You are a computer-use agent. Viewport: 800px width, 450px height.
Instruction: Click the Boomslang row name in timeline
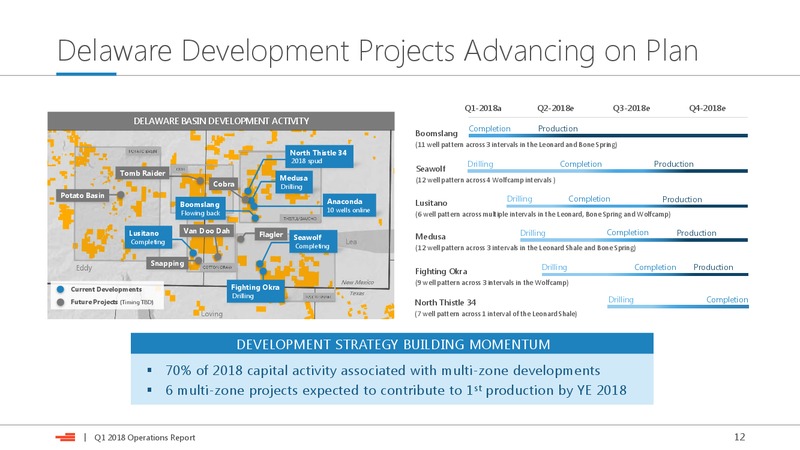[436, 133]
